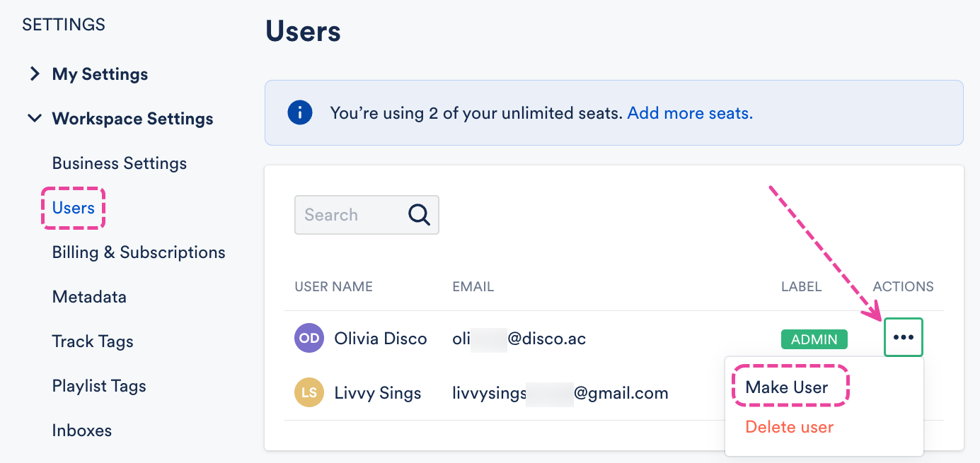Focus the user Search field
980x463 pixels.
click(x=350, y=215)
